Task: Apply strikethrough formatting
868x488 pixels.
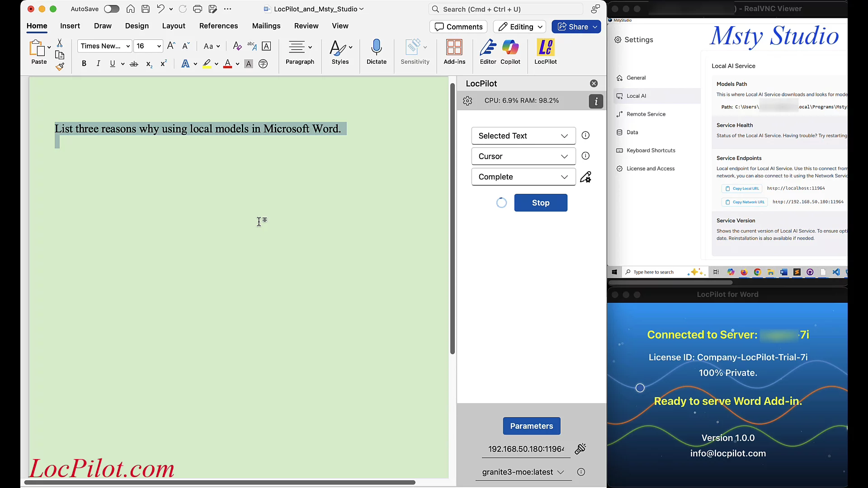Action: [x=134, y=64]
